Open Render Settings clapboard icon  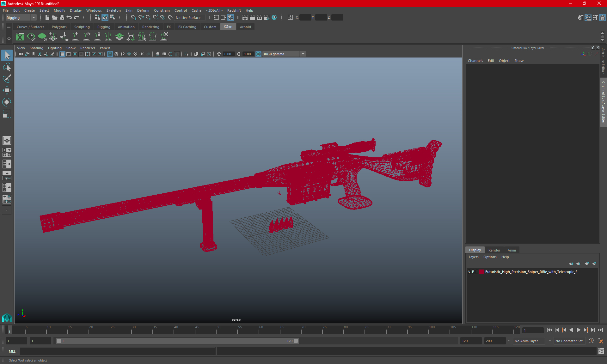click(x=267, y=18)
